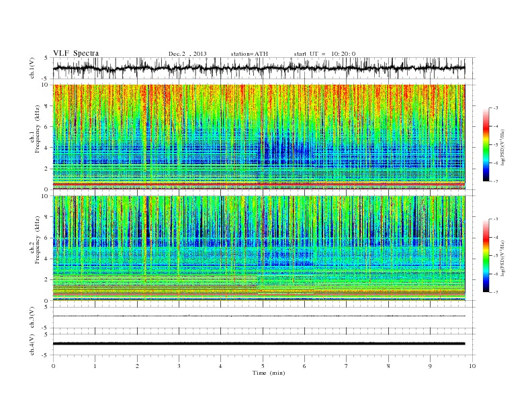Click the time axis tick label "9"
This screenshot has height=411, width=532.
pos(430,366)
